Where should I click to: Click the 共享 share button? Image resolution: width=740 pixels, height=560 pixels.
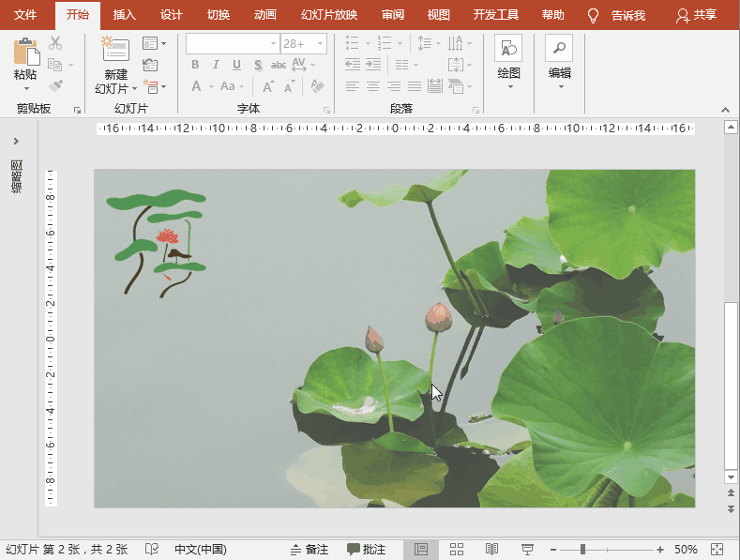point(697,15)
